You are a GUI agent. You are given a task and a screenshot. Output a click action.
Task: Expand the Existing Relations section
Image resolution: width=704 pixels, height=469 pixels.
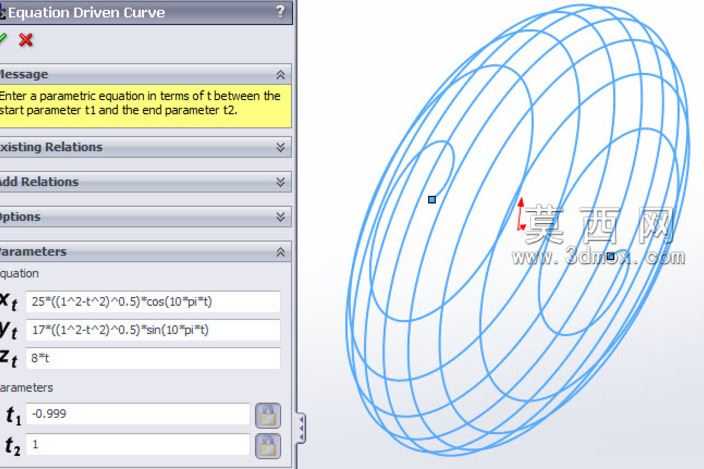pos(281,147)
